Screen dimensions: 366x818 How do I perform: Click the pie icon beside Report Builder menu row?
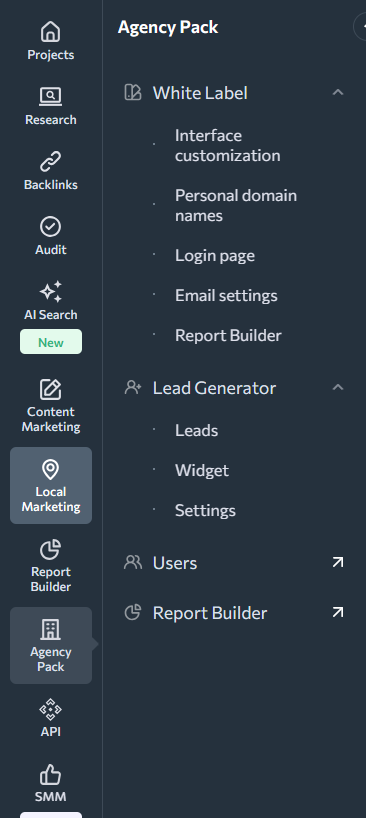[133, 612]
